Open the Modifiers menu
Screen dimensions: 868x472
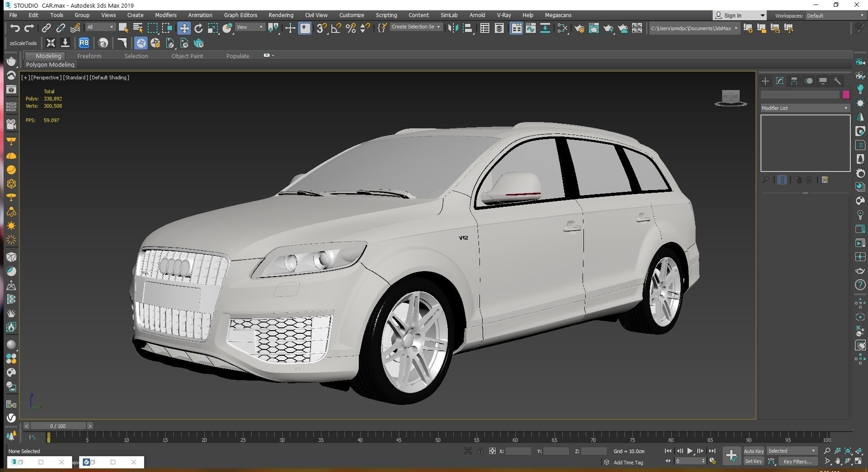tap(166, 15)
